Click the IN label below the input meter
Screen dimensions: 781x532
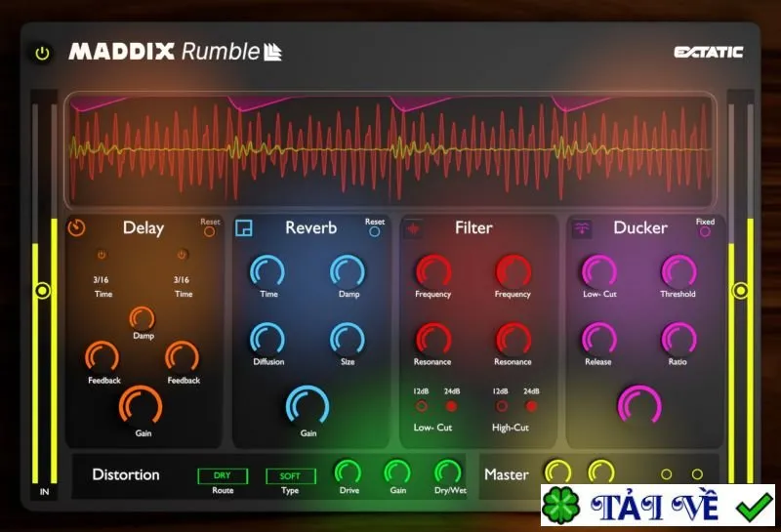pos(44,492)
